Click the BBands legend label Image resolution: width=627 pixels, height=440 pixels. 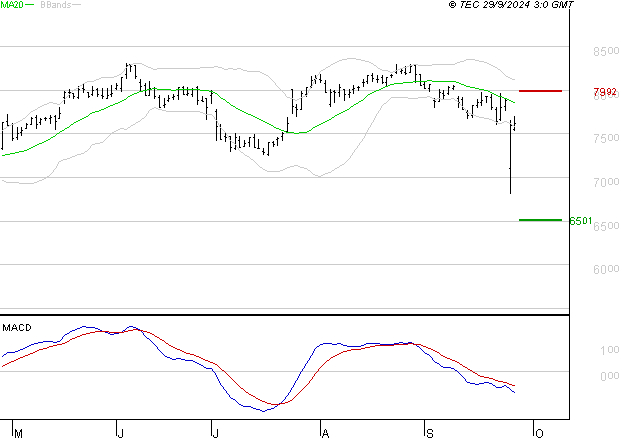(x=56, y=5)
